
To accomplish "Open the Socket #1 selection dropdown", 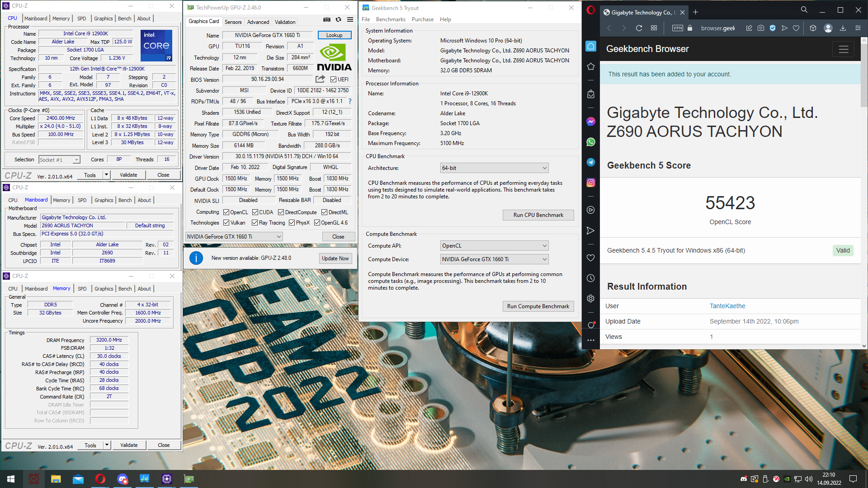I will [59, 160].
